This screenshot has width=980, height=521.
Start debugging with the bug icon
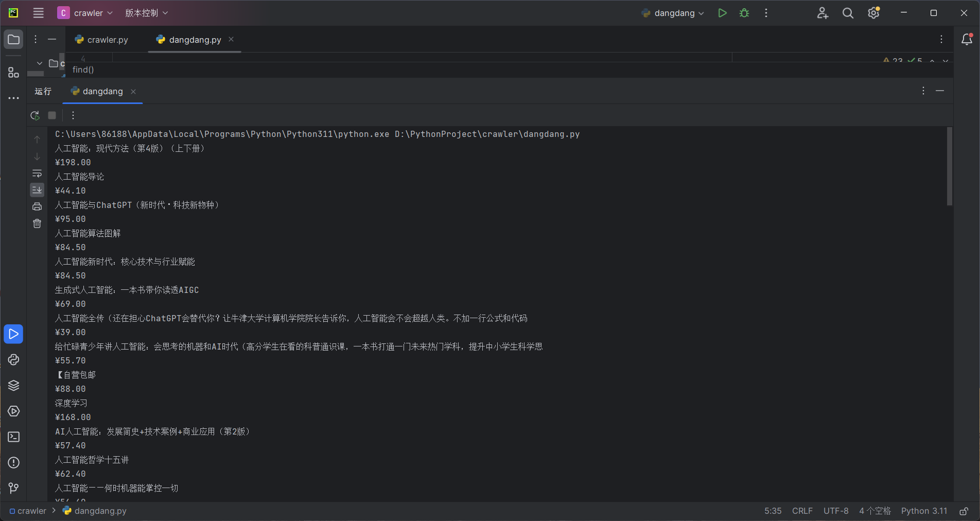point(744,13)
